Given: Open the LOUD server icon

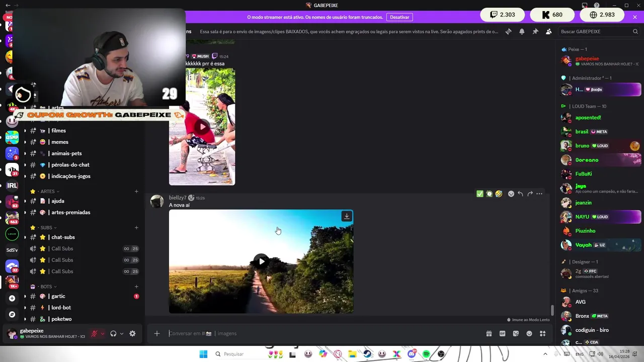Looking at the screenshot, I should tap(12, 234).
